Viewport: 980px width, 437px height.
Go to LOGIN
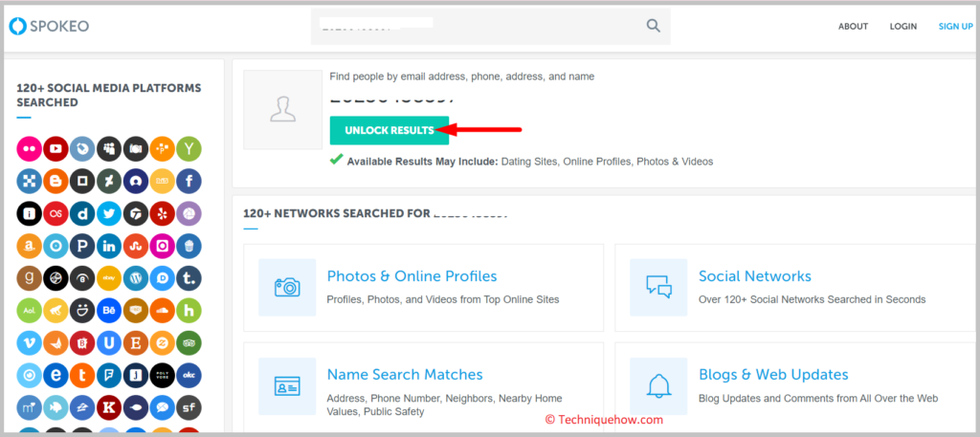(903, 26)
